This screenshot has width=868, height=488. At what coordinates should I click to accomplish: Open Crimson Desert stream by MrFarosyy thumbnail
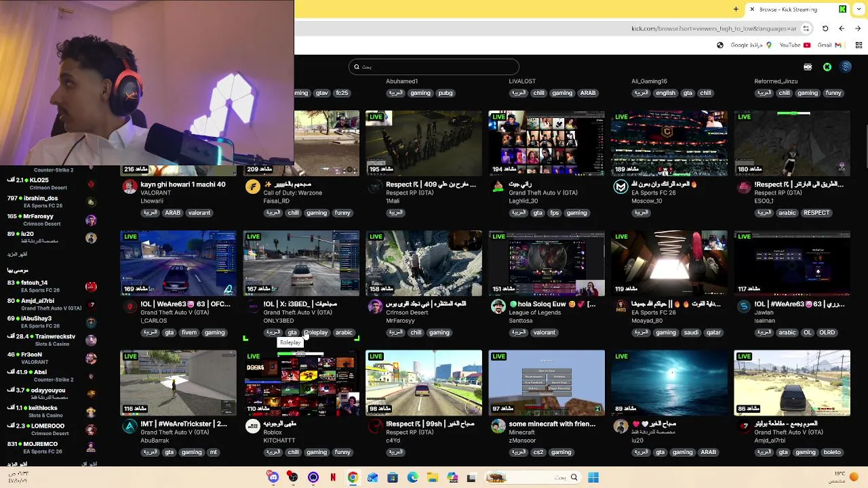pyautogui.click(x=424, y=263)
